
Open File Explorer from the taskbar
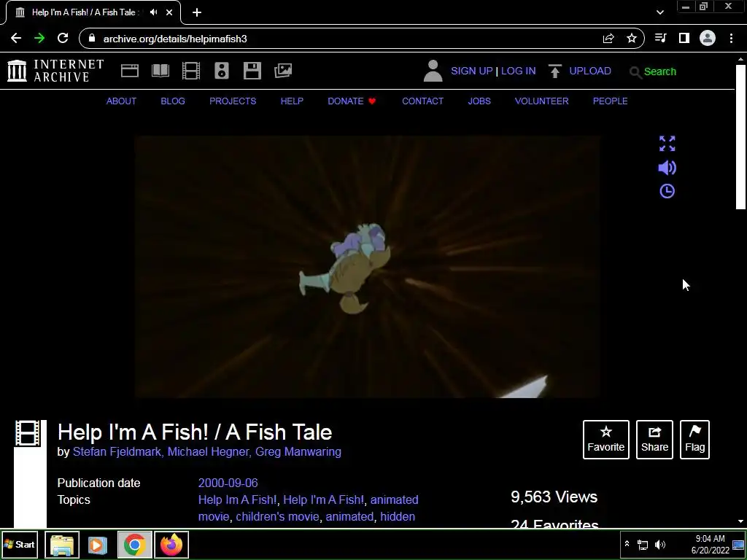pos(62,545)
